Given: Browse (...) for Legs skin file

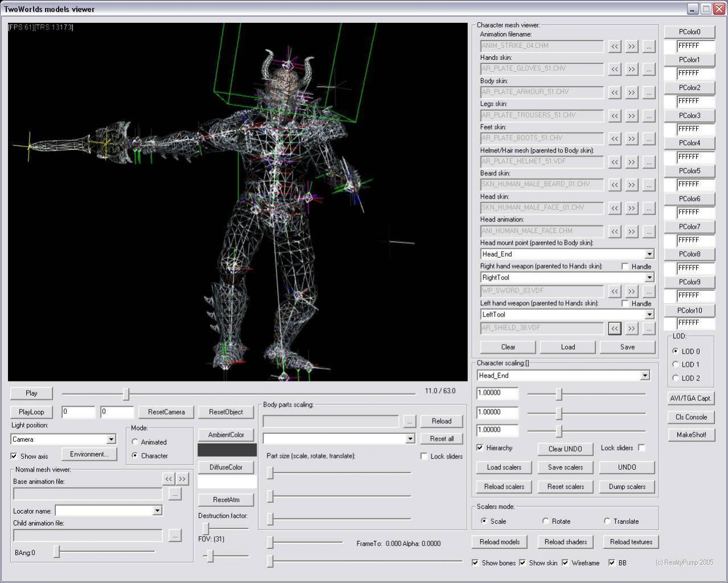Looking at the screenshot, I should pos(648,116).
